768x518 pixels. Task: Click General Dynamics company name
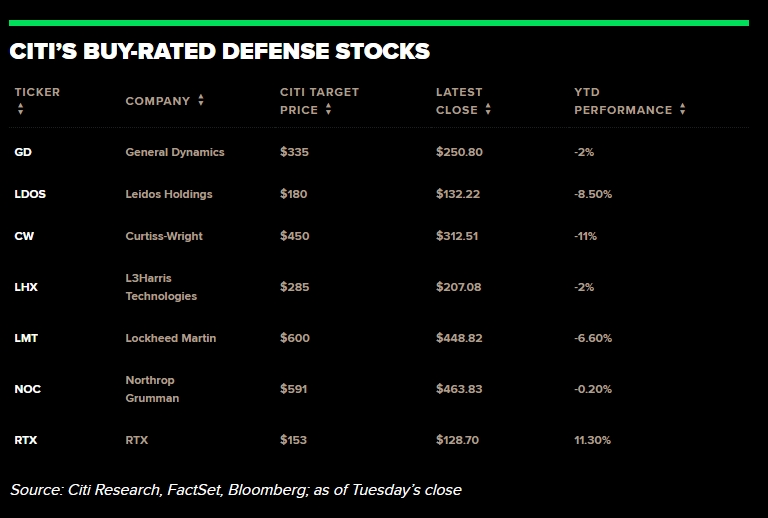click(x=174, y=152)
